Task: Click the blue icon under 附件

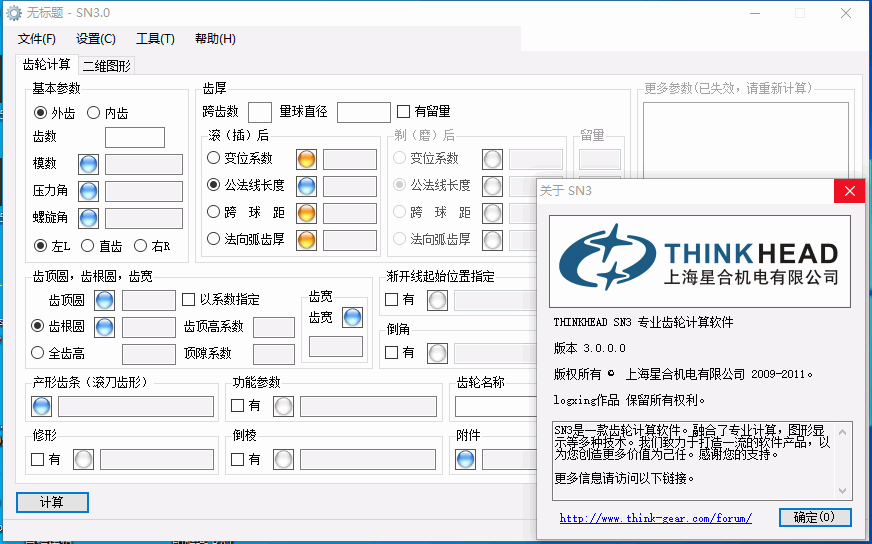Action: [x=465, y=460]
